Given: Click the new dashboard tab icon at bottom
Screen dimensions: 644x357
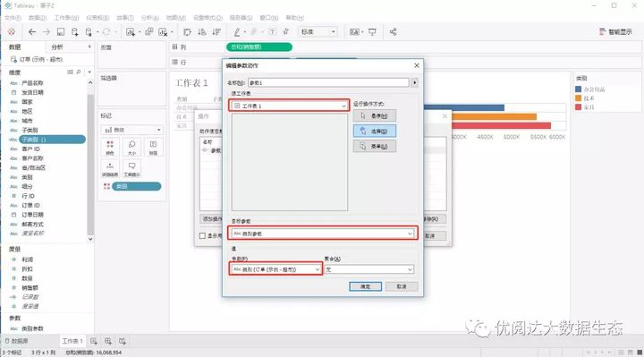Looking at the screenshot, I should tap(108, 341).
